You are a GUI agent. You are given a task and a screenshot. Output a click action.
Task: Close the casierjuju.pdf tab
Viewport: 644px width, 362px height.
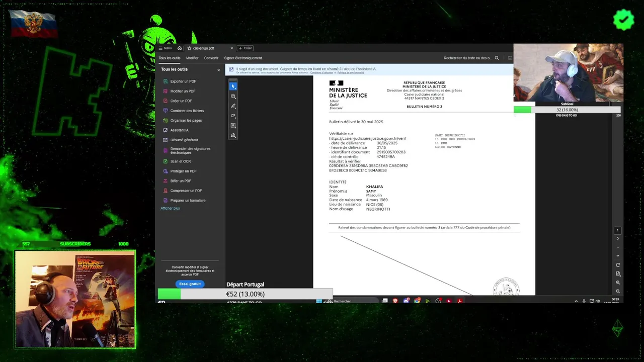(x=232, y=48)
